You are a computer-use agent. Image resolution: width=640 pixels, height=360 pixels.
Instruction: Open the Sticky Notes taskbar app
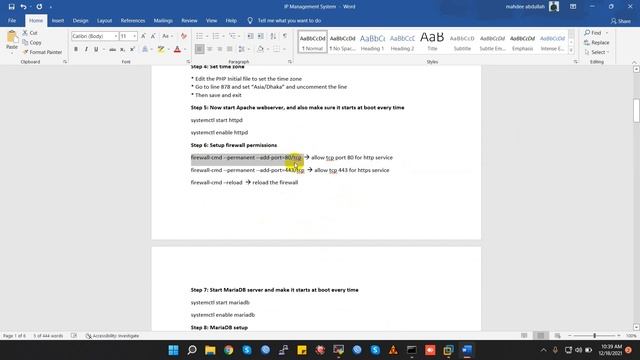click(x=302, y=350)
